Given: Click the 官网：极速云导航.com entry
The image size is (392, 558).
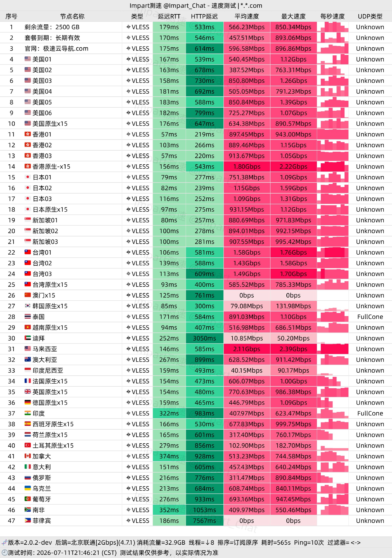Looking at the screenshot, I should [x=56, y=49].
